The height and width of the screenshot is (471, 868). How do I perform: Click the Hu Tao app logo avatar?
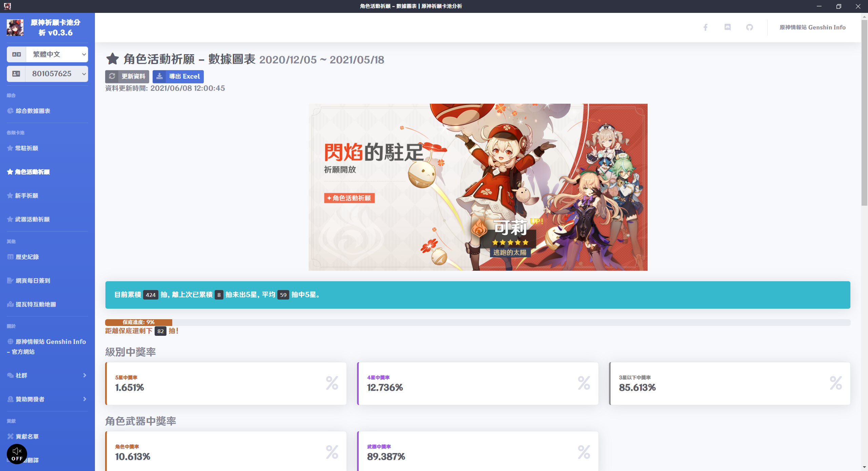pyautogui.click(x=15, y=28)
